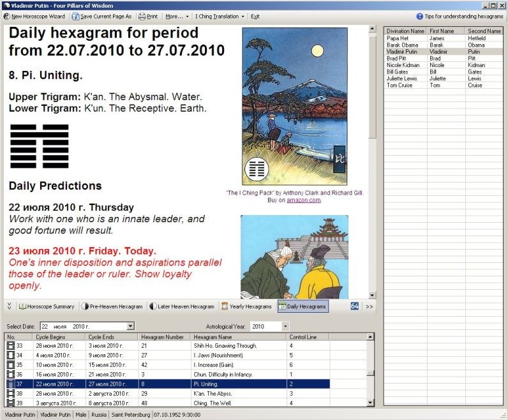Click hexagram icon in row 39
Viewport: 508px width, 420px height.
(x=11, y=403)
